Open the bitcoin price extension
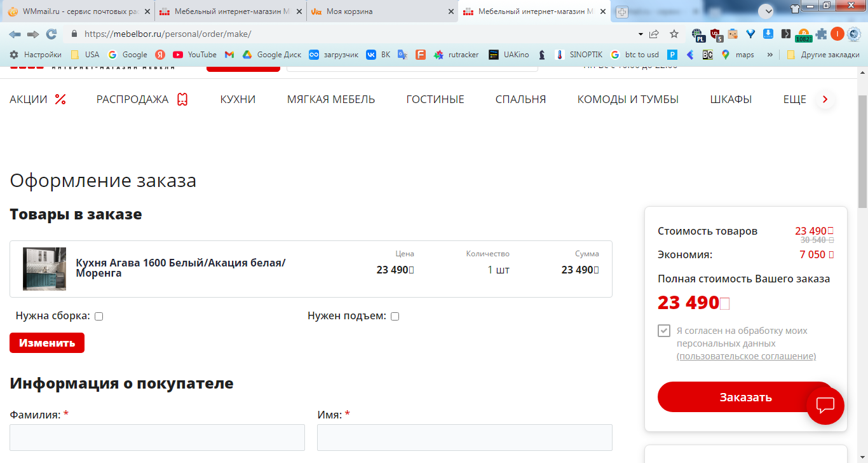The width and height of the screenshot is (868, 463). 803,35
